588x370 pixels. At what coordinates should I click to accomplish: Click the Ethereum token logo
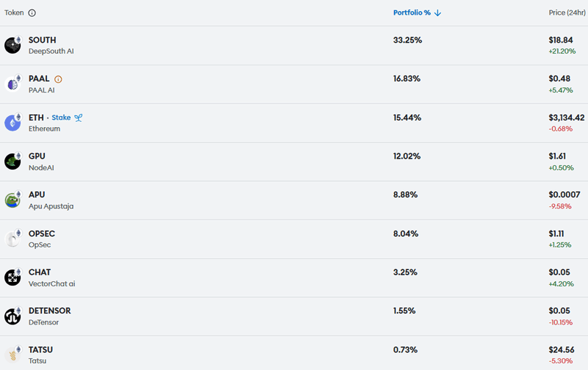[x=12, y=123]
